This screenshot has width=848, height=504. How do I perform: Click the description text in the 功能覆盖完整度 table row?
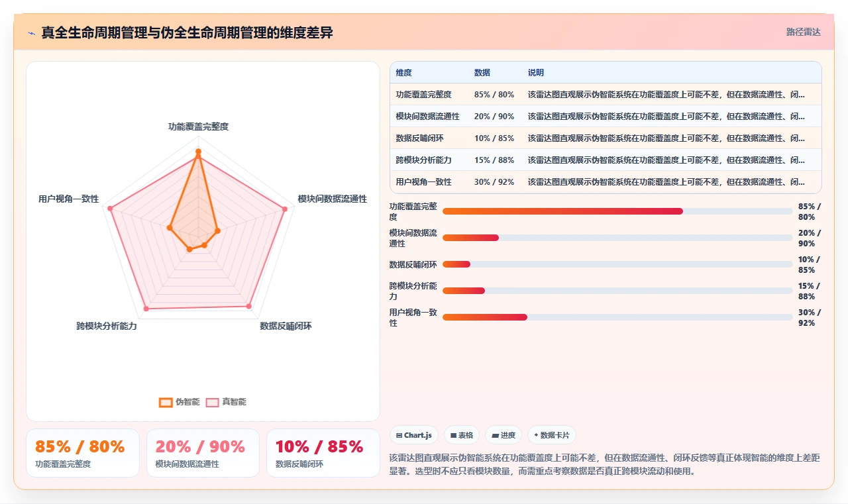(x=666, y=95)
